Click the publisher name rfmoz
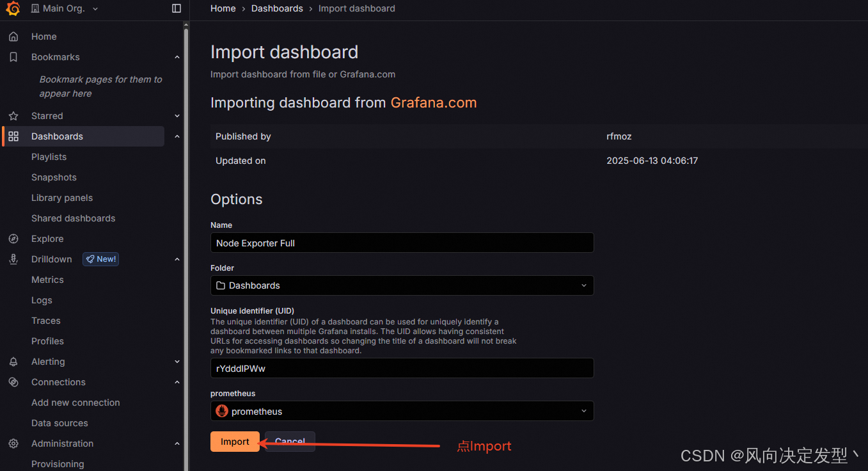Image resolution: width=868 pixels, height=471 pixels. (619, 136)
